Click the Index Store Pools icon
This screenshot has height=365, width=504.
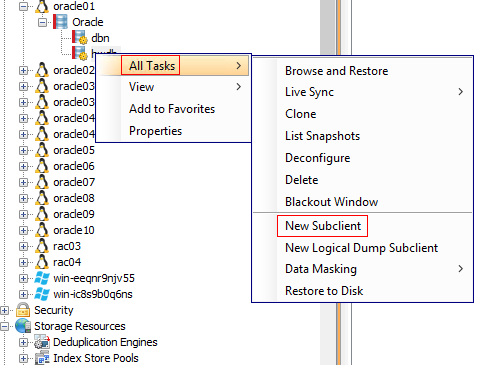click(42, 358)
